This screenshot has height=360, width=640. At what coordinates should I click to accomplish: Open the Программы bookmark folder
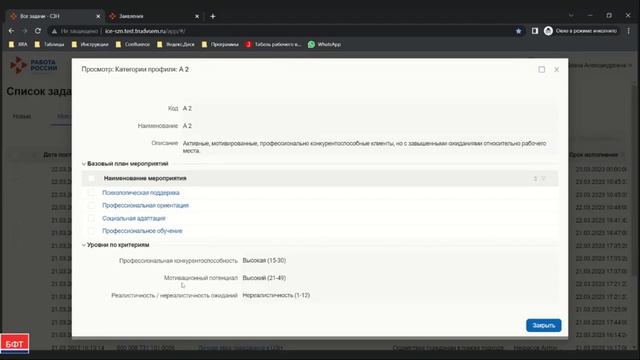tap(220, 44)
